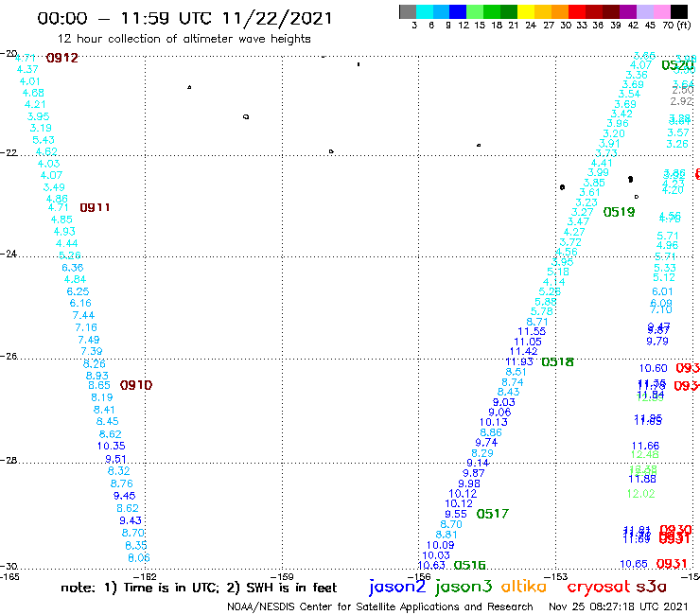Select the time marker 0910
This screenshot has height=615, width=700.
(x=136, y=385)
